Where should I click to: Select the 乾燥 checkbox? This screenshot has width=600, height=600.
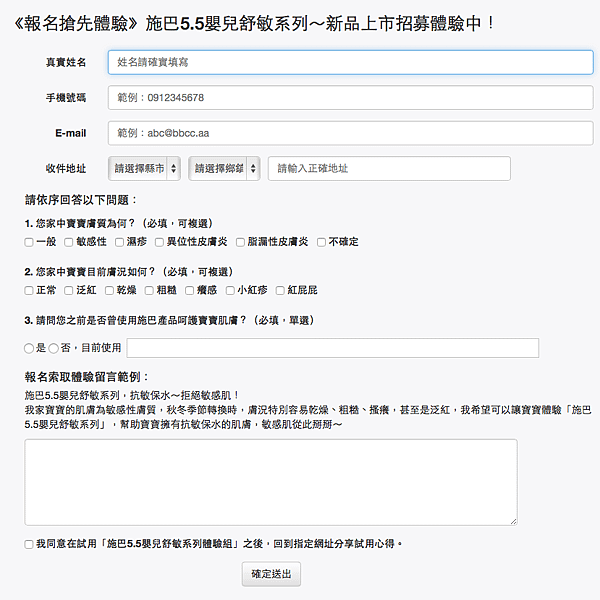pos(109,290)
